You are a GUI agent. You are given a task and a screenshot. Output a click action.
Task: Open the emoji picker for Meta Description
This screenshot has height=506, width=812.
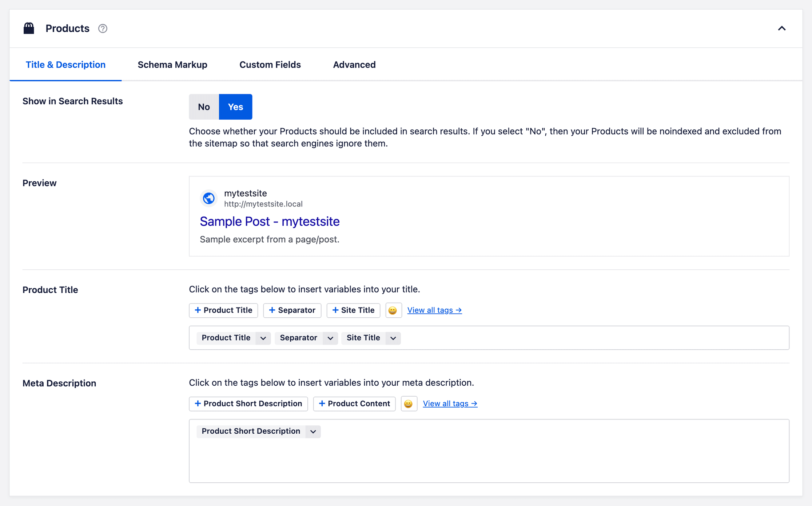pos(409,404)
